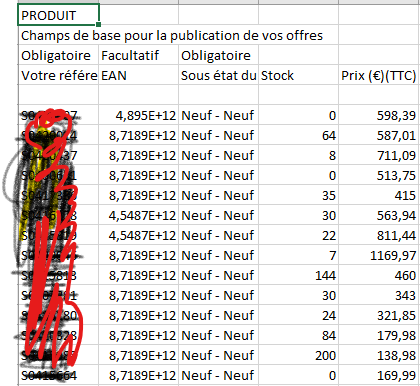Select the price cell 811,44

379,235
